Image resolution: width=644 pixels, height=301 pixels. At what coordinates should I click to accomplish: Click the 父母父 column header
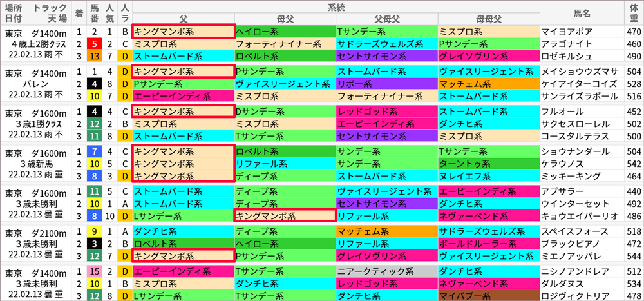pos(387,19)
